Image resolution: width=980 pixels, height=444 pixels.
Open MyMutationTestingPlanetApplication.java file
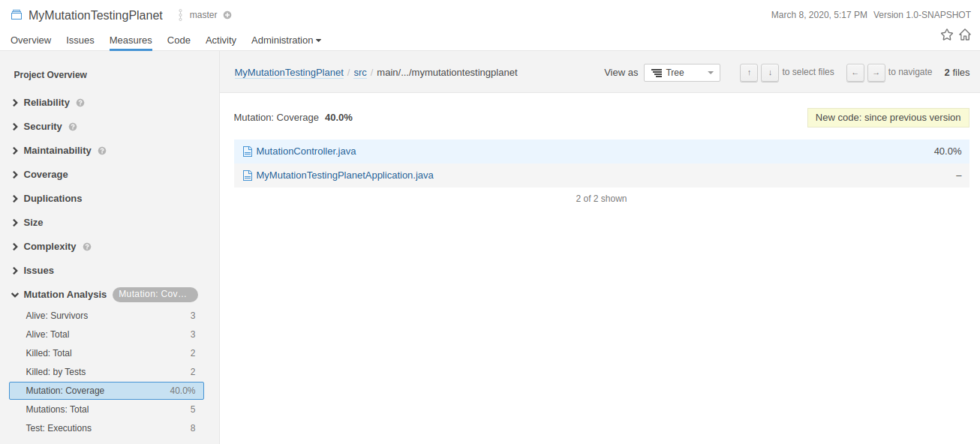345,175
